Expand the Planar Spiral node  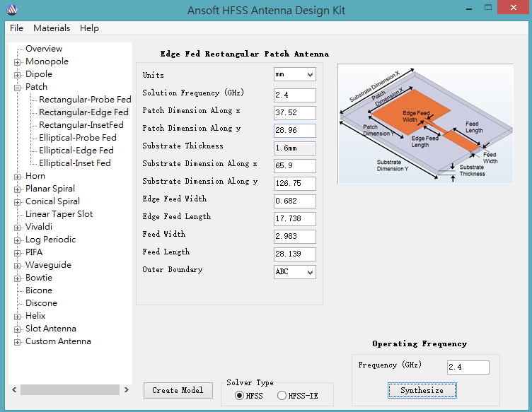pos(17,189)
